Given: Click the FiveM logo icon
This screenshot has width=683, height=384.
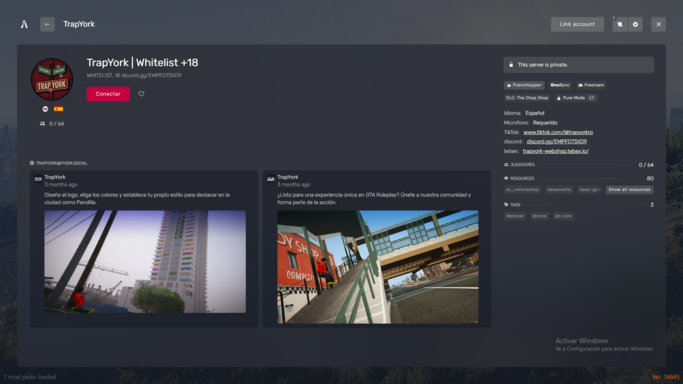Looking at the screenshot, I should tap(24, 24).
